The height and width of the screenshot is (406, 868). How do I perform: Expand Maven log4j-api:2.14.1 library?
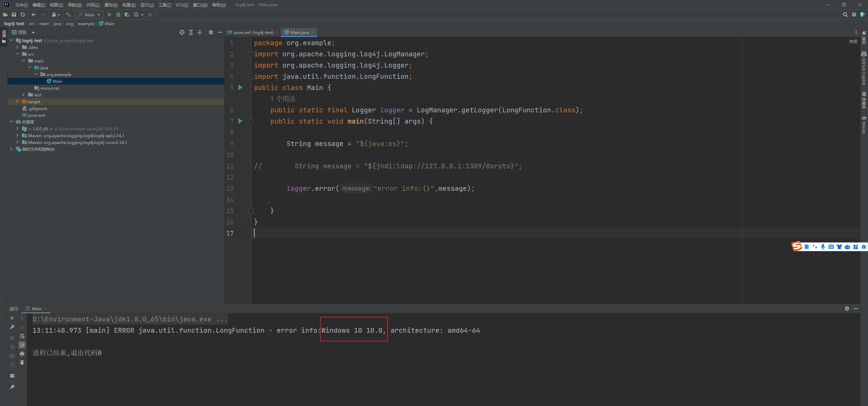pos(17,135)
